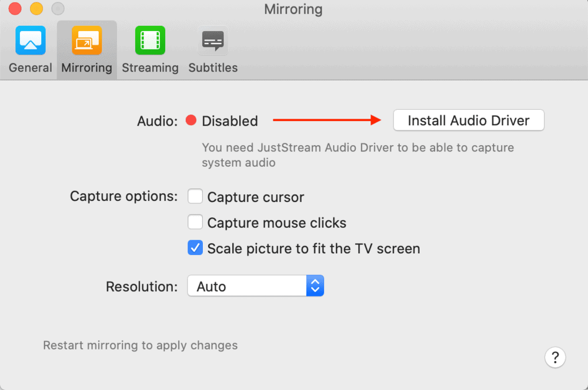The image size is (588, 390).
Task: Open the General preferences tab
Action: [31, 50]
